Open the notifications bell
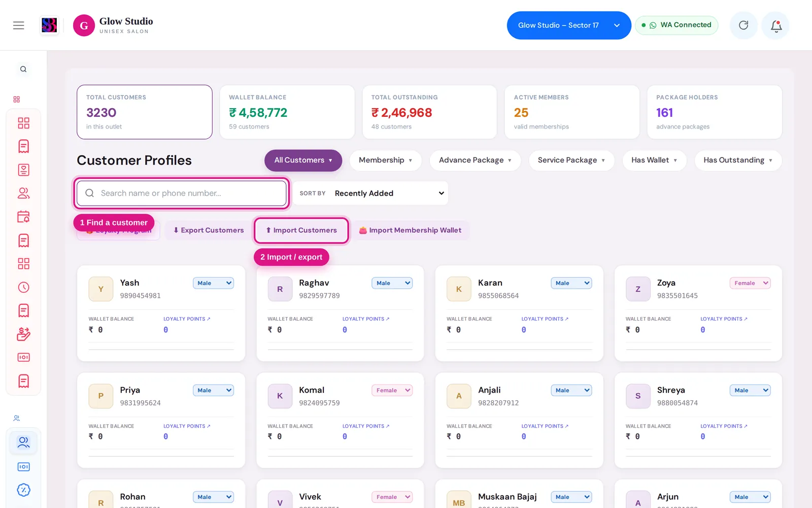The width and height of the screenshot is (812, 508). pos(776,25)
